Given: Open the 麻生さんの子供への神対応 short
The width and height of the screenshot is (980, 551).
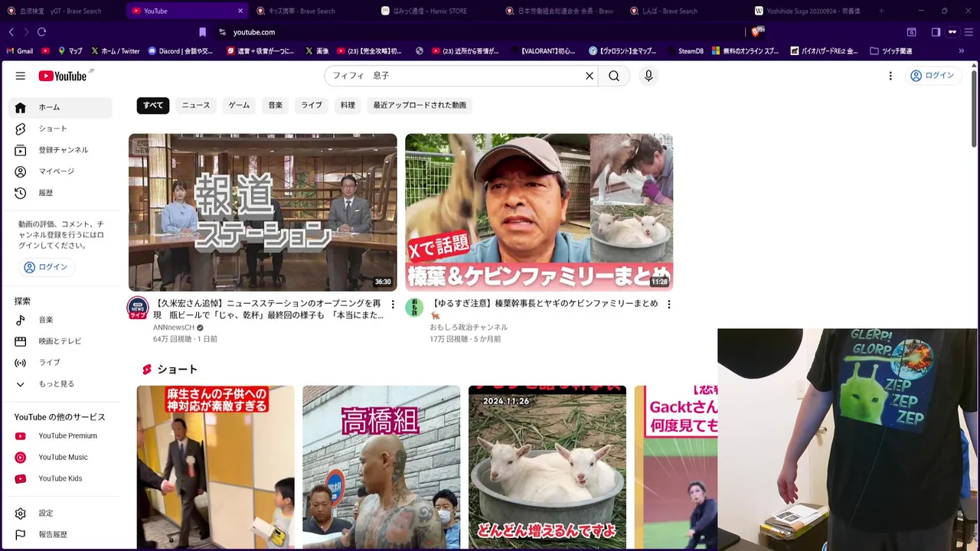Looking at the screenshot, I should pyautogui.click(x=216, y=467).
